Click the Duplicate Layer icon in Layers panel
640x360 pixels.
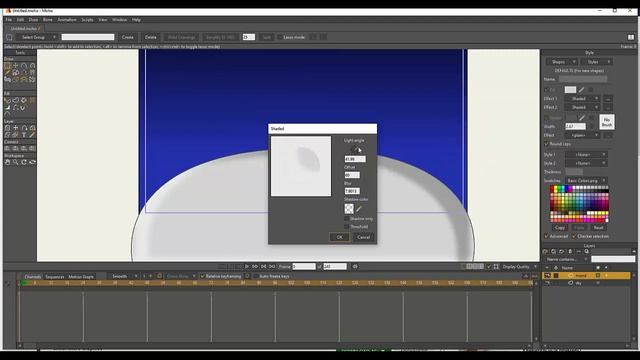point(553,251)
